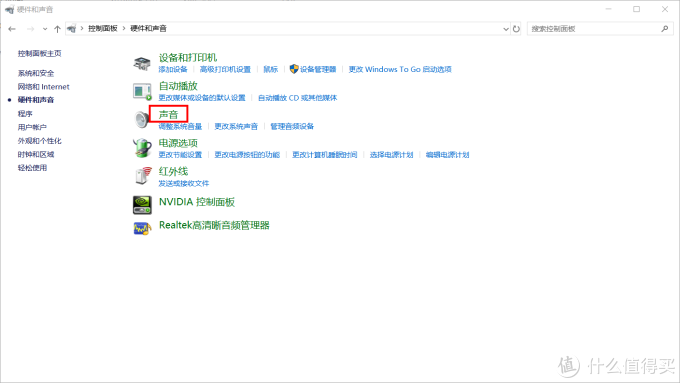Click the Sound speaker icon
This screenshot has height=383, width=680.
(141, 120)
